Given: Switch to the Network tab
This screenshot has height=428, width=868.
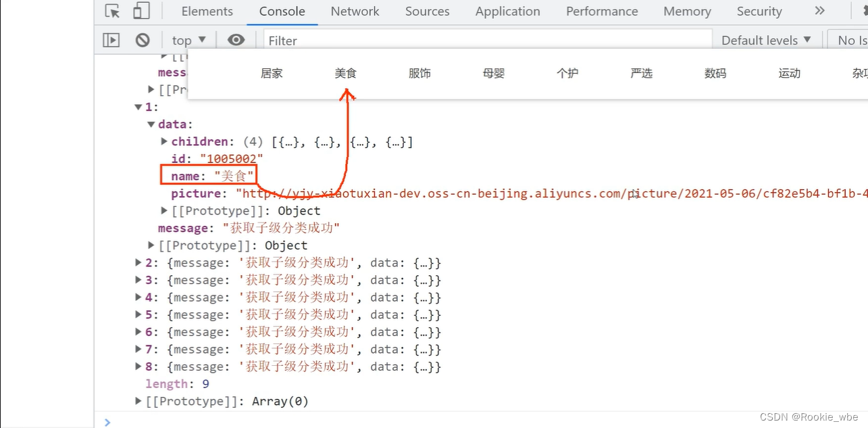Looking at the screenshot, I should pos(355,11).
